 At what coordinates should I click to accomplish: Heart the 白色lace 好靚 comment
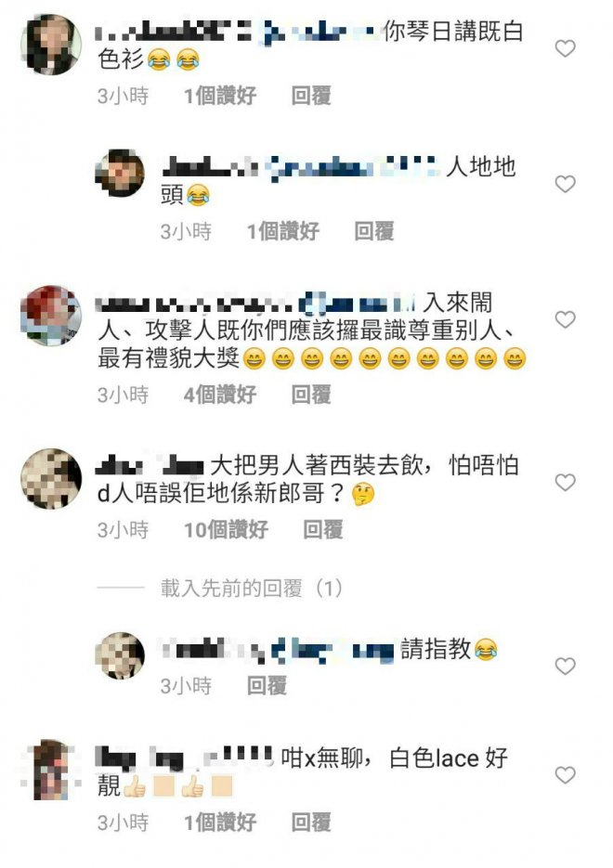tap(565, 775)
